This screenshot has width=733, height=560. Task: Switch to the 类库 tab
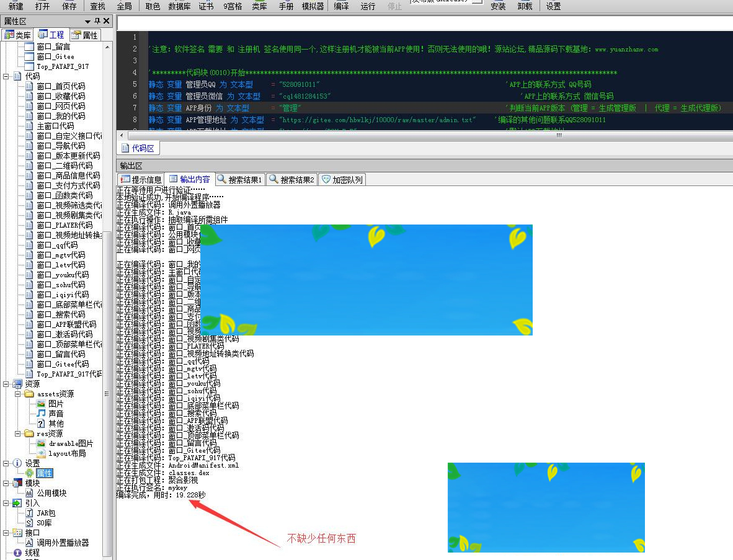(17, 35)
